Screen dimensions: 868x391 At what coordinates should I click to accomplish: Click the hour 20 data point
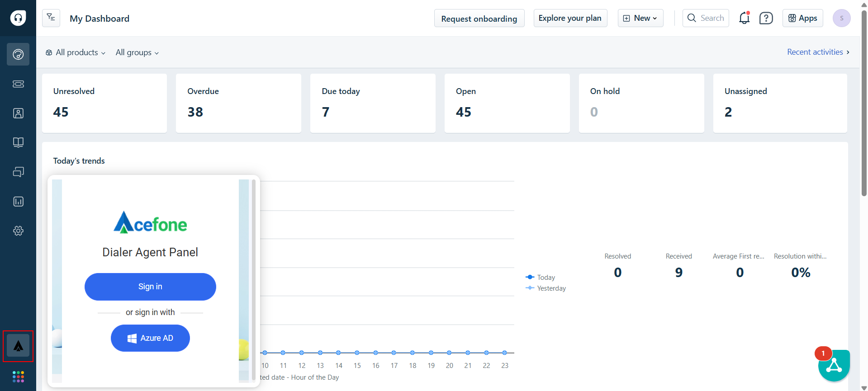point(449,353)
